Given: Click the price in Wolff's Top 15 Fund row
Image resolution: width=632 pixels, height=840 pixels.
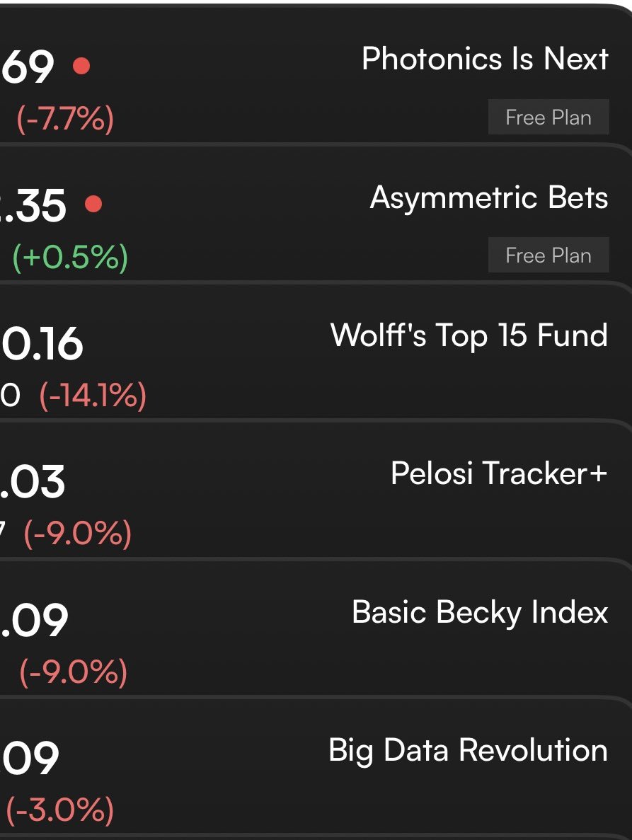Looking at the screenshot, I should pyautogui.click(x=41, y=345).
